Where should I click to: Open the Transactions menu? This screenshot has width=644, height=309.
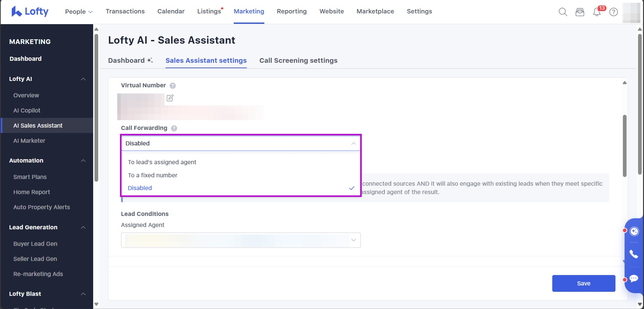[125, 11]
